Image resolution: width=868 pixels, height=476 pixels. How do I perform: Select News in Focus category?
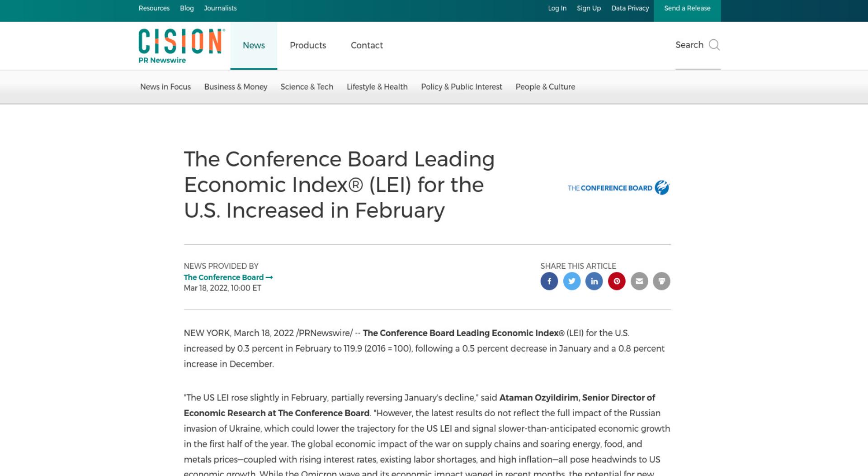click(165, 87)
